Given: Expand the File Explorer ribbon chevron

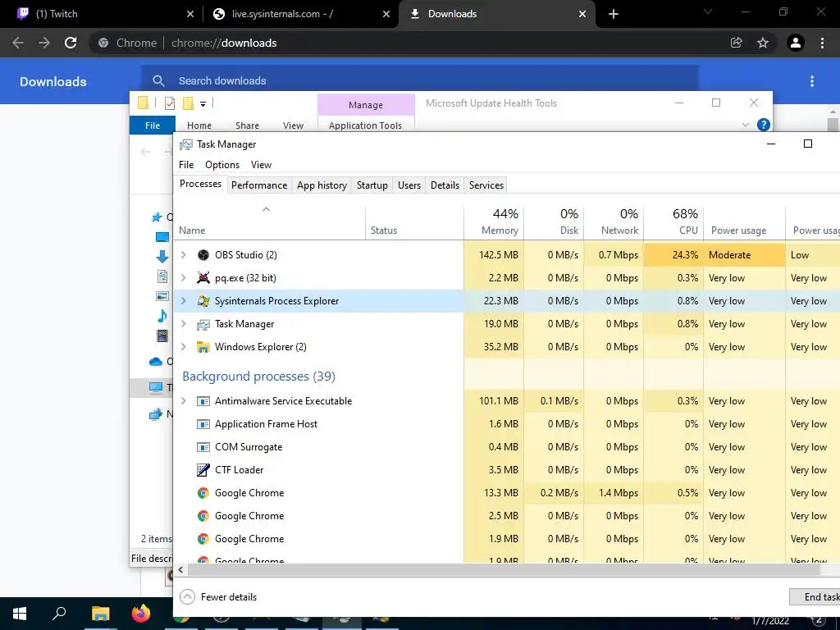Looking at the screenshot, I should coord(745,125).
